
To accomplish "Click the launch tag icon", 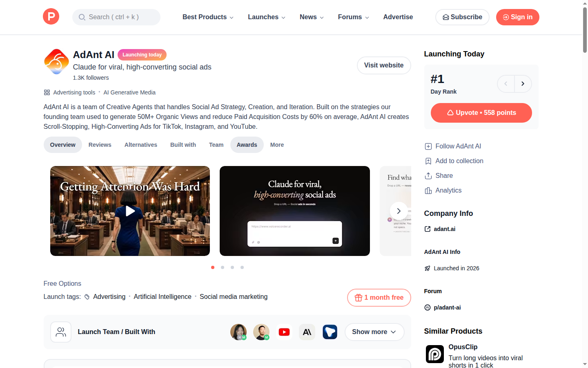I will pos(87,297).
